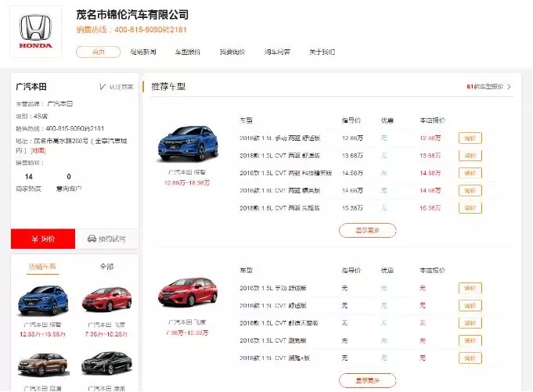Open the 我要询价 navigation tab

coord(232,52)
